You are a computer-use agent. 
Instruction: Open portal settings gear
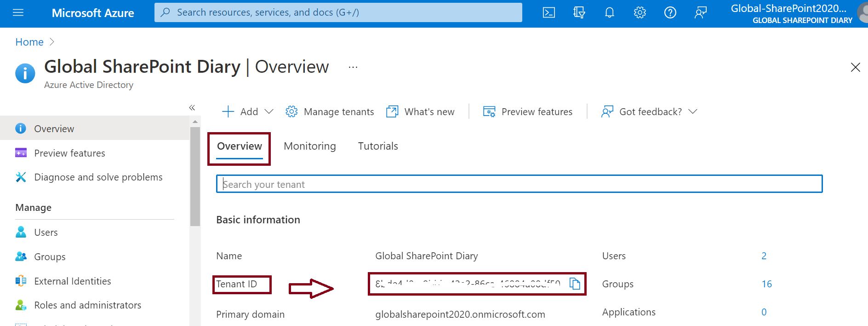640,13
